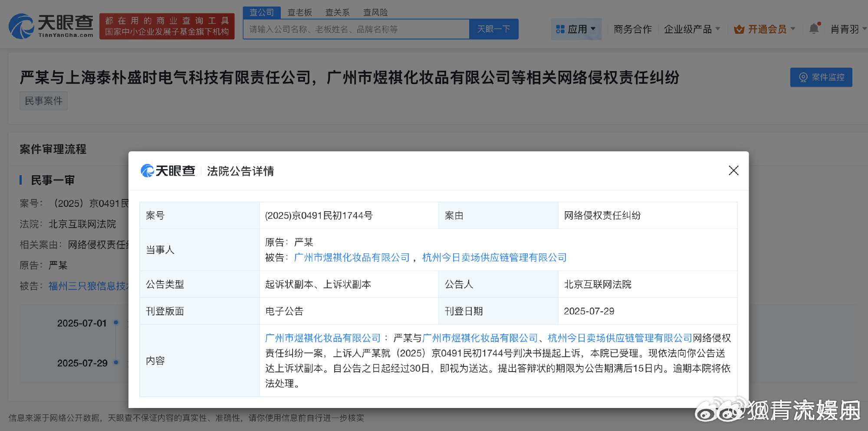This screenshot has width=868, height=431.
Task: Select the 2025-07-29 timeline marker
Action: click(116, 362)
